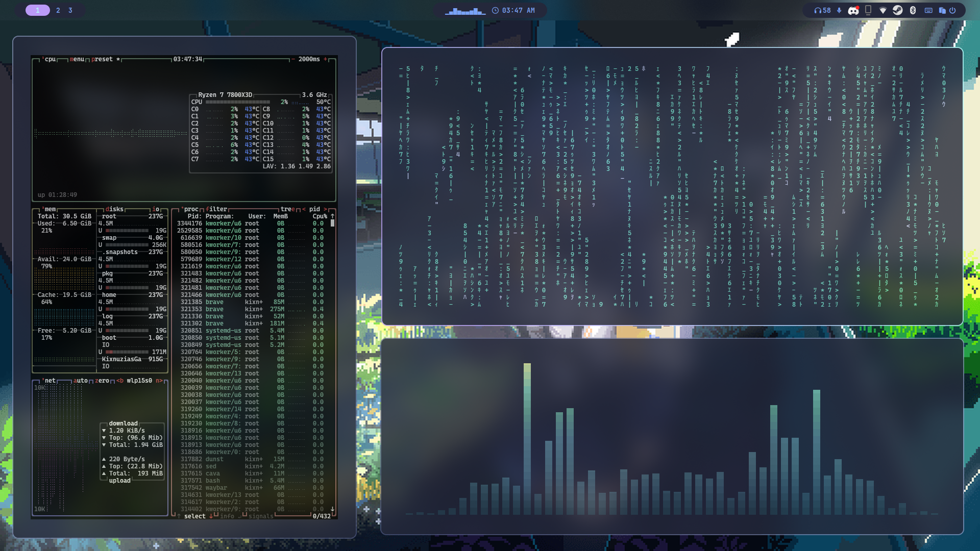Open the btop menu
Viewport: 980px width, 551px height.
[77, 59]
